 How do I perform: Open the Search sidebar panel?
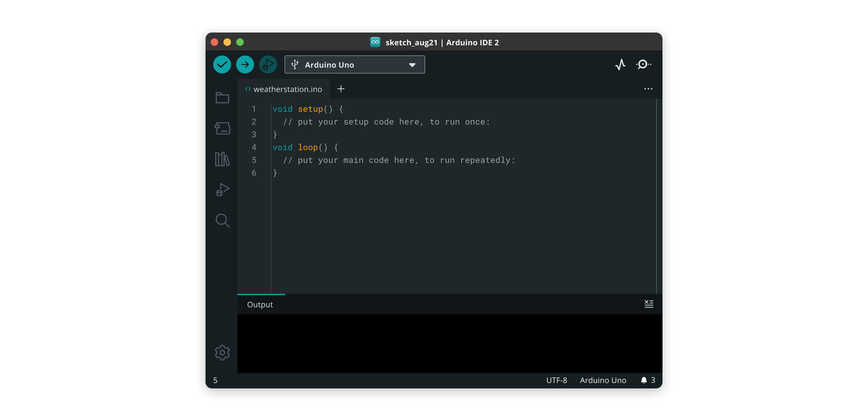click(222, 221)
